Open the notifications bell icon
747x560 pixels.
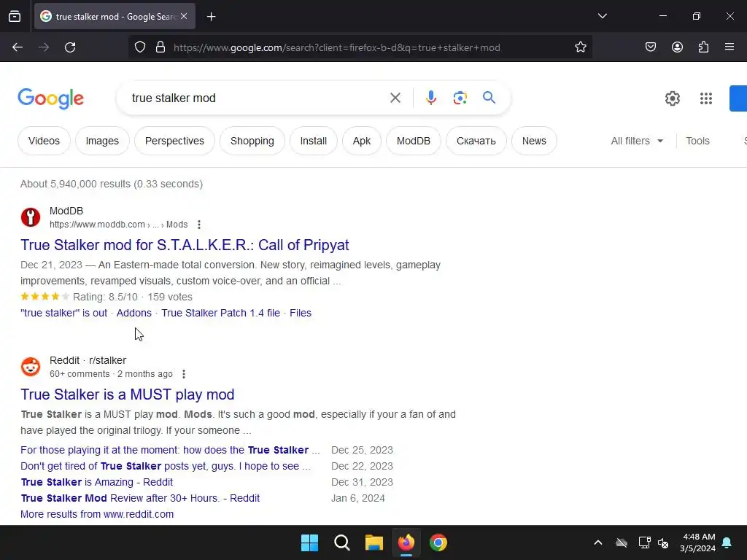click(x=727, y=542)
